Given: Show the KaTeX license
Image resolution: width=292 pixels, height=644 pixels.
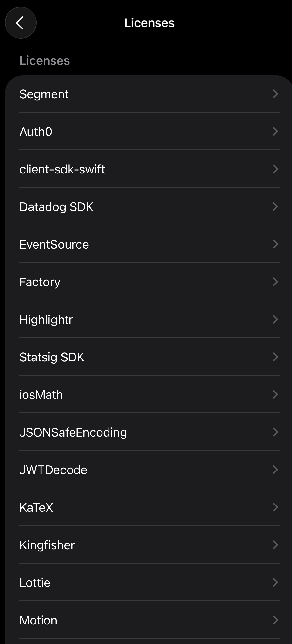Looking at the screenshot, I should (x=36, y=507).
